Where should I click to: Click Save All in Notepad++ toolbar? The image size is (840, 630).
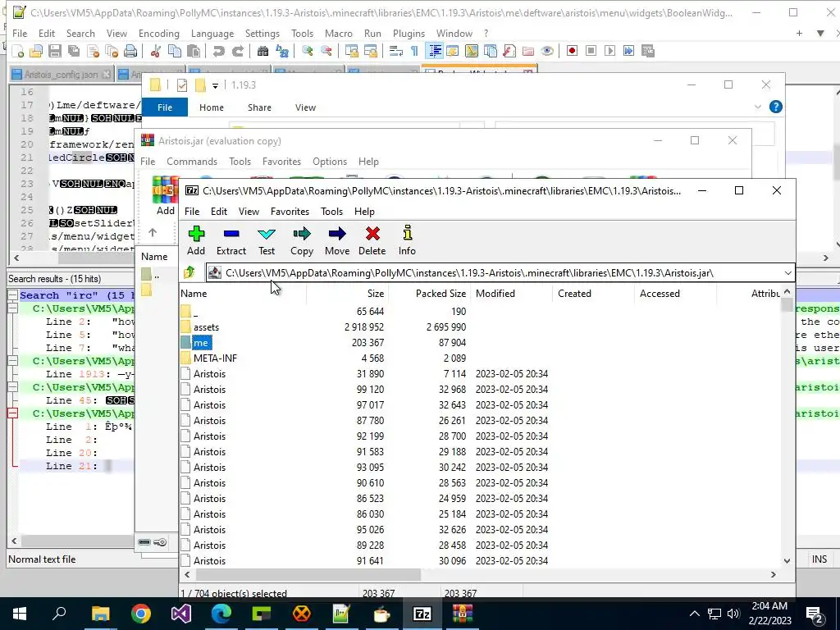click(x=73, y=51)
